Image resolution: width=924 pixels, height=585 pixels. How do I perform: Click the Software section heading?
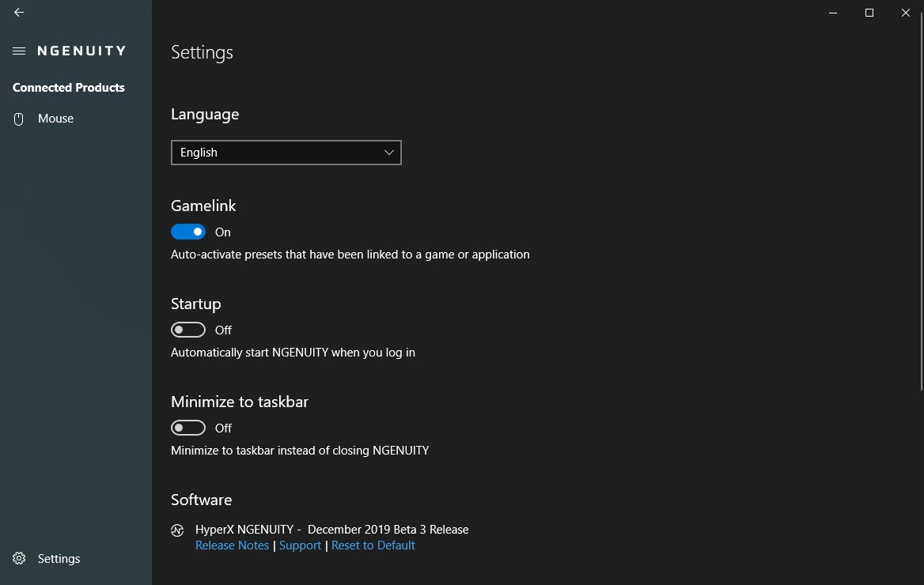click(201, 500)
